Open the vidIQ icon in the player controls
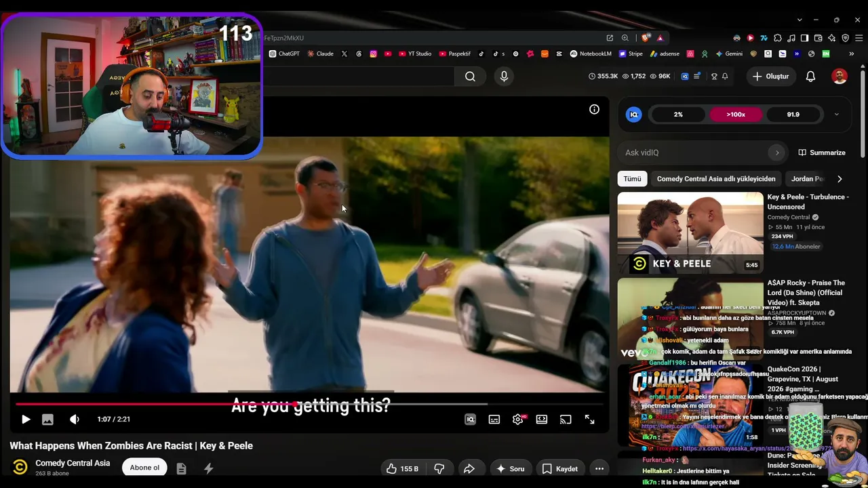 470,420
